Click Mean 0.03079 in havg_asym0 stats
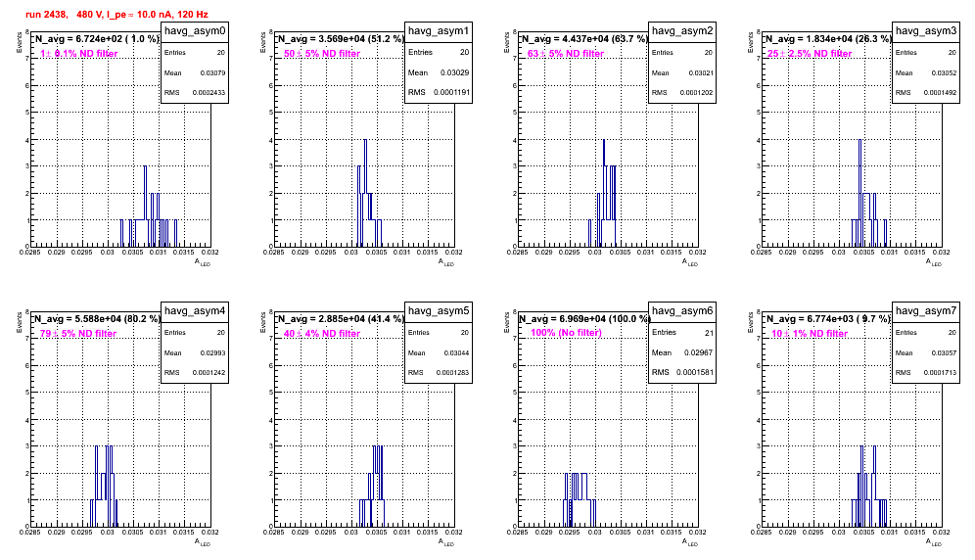The image size is (975, 560). [x=195, y=72]
